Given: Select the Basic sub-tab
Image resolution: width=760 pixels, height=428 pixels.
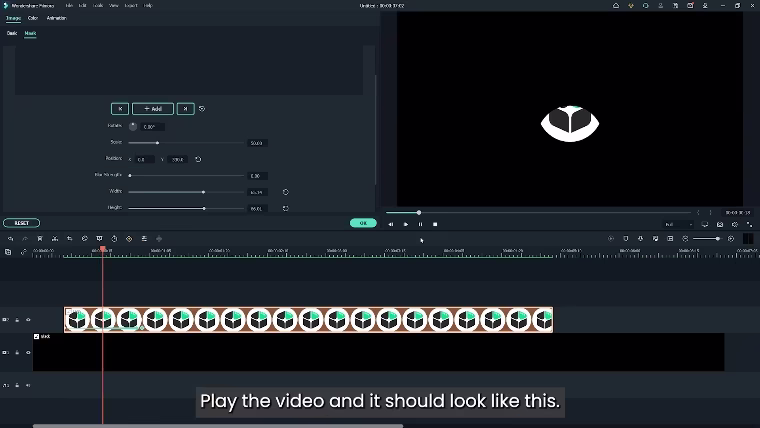Looking at the screenshot, I should (x=12, y=33).
